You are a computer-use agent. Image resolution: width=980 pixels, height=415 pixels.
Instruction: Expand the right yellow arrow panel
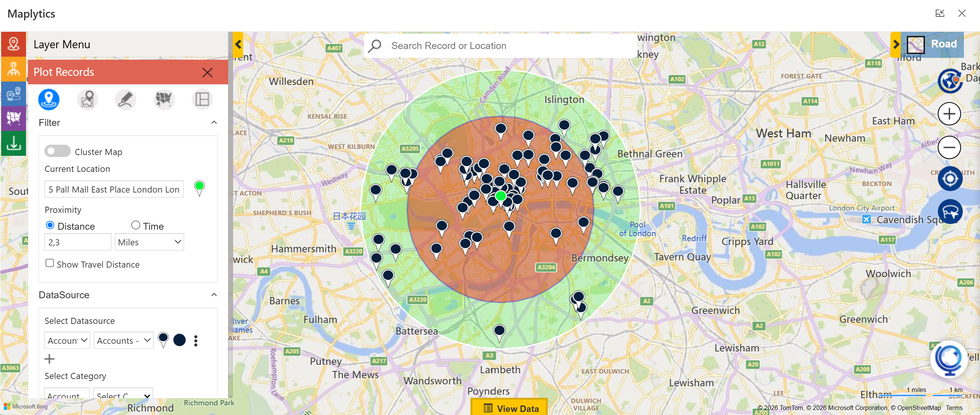point(896,44)
